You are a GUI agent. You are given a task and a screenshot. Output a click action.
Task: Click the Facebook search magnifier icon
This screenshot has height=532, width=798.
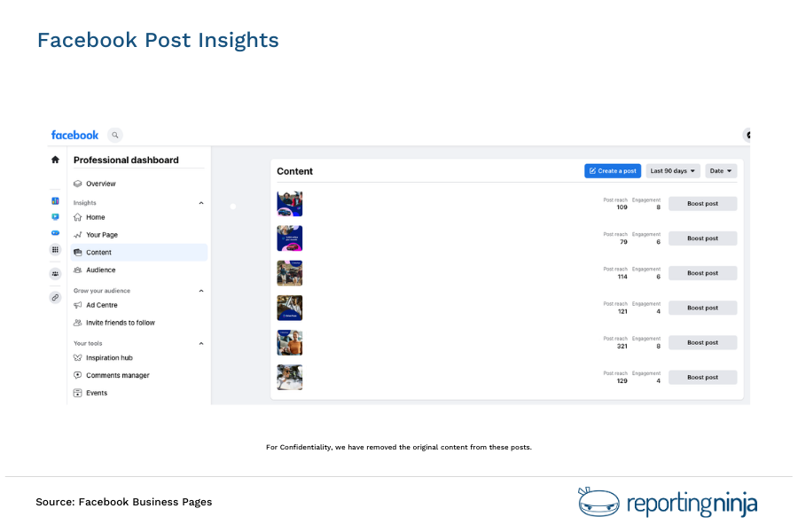pos(115,135)
